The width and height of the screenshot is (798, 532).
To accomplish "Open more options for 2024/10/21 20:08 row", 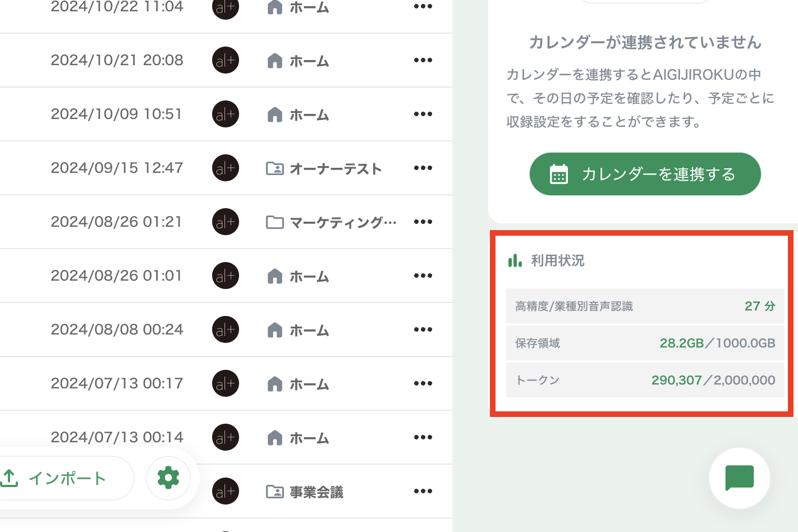I will click(423, 60).
